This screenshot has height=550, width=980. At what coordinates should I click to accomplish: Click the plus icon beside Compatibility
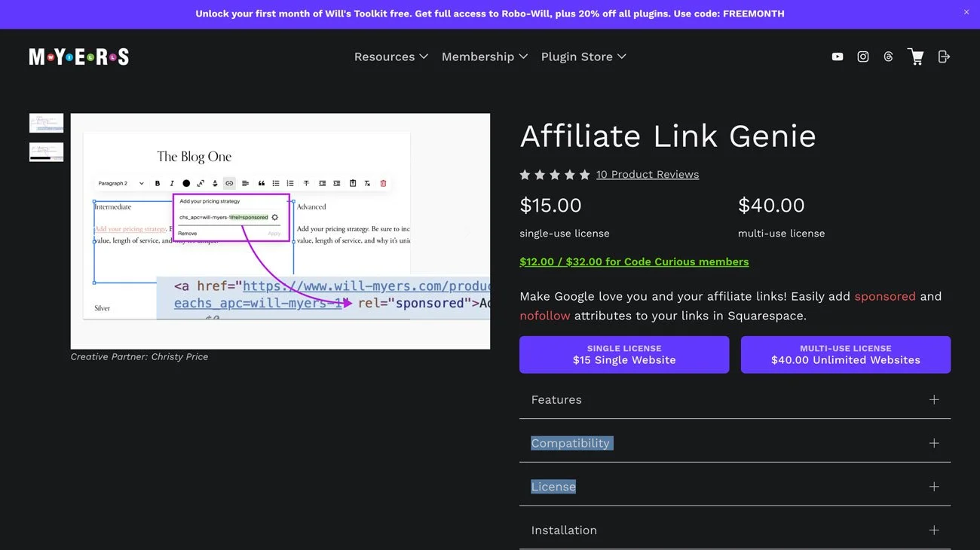[934, 443]
